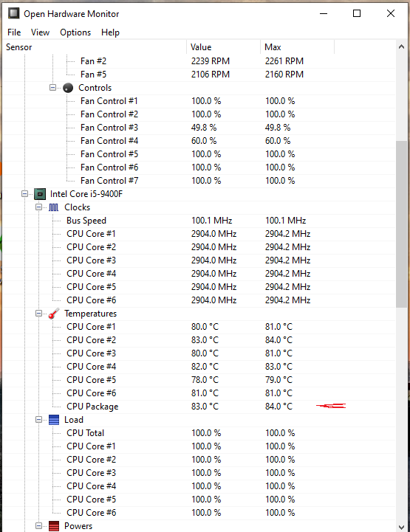
Task: Close the Open Hardware Monitor window
Action: (391, 13)
